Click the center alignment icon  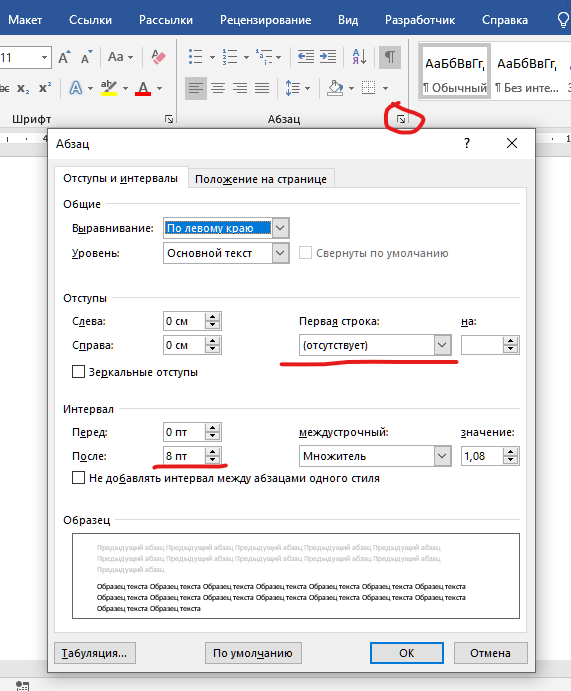click(218, 88)
